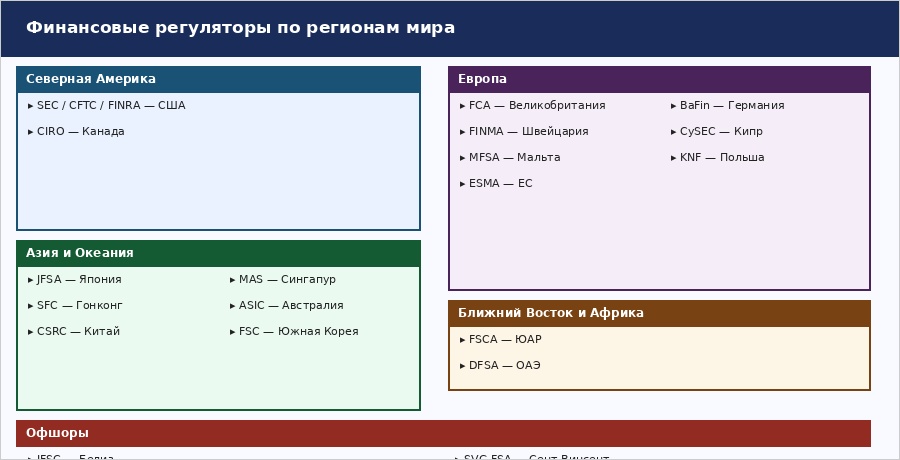The image size is (900, 460).
Task: Click the "JFSA — Япония" entry
Action: point(75,280)
